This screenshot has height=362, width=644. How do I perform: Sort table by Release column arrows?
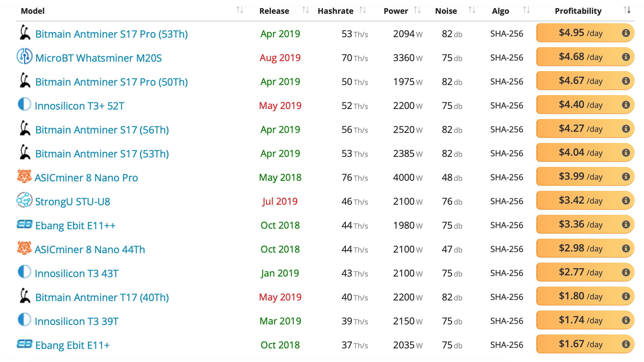[x=305, y=10]
